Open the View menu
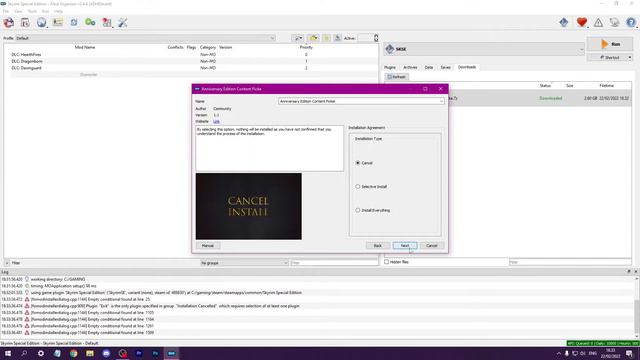 18,11
